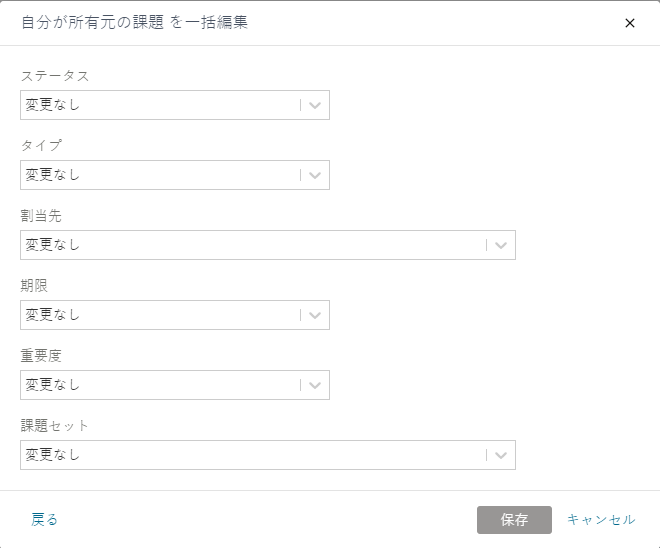The image size is (660, 548).
Task: Click the ステータス field label
Action: pos(55,76)
